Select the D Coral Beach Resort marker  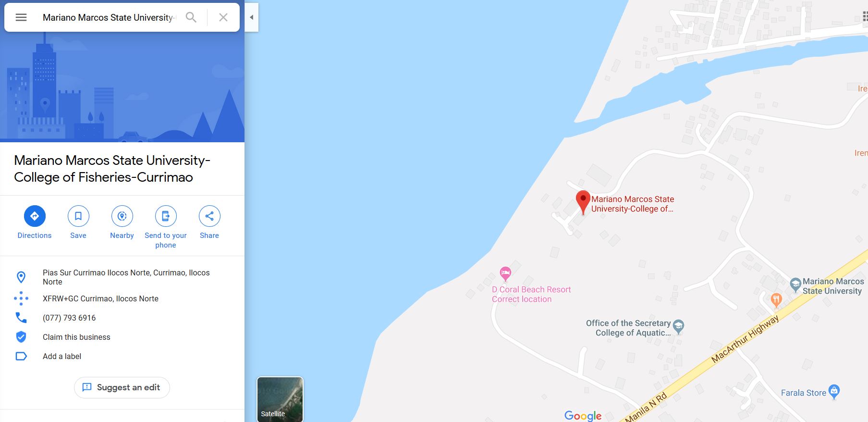[x=505, y=274]
